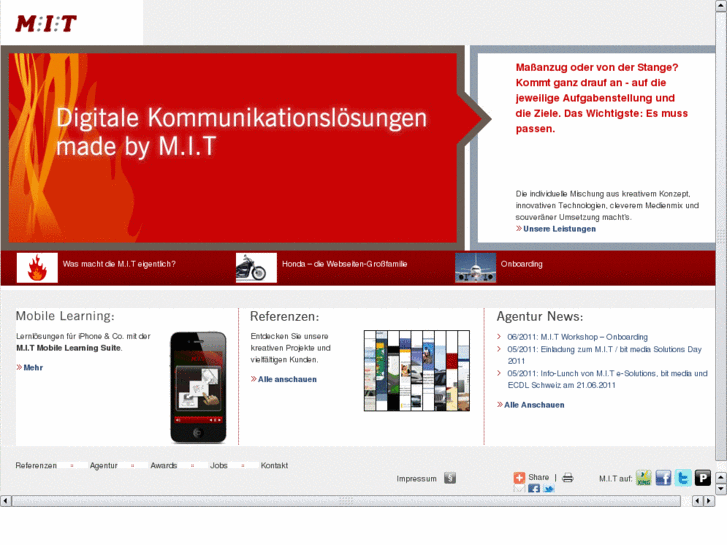Image resolution: width=727 pixels, height=545 pixels.
Task: Go to Jobs in footer menu
Action: pyautogui.click(x=218, y=465)
